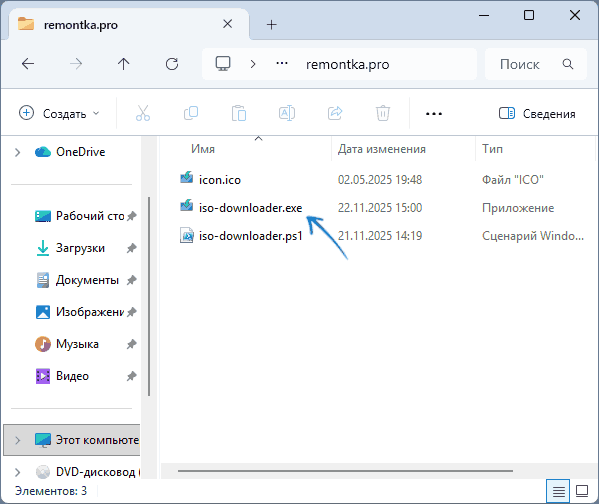
Task: Expand the DVD-дисковод tree node
Action: point(17,472)
